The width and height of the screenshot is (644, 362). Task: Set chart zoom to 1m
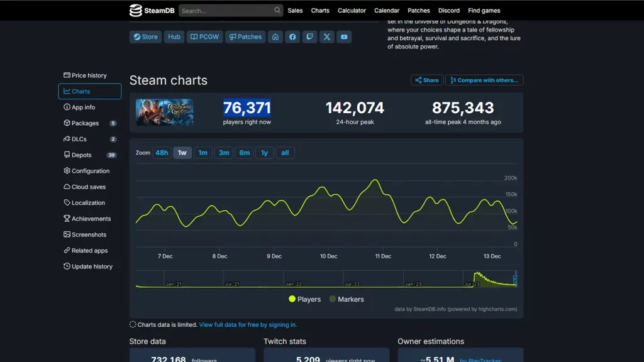point(203,153)
